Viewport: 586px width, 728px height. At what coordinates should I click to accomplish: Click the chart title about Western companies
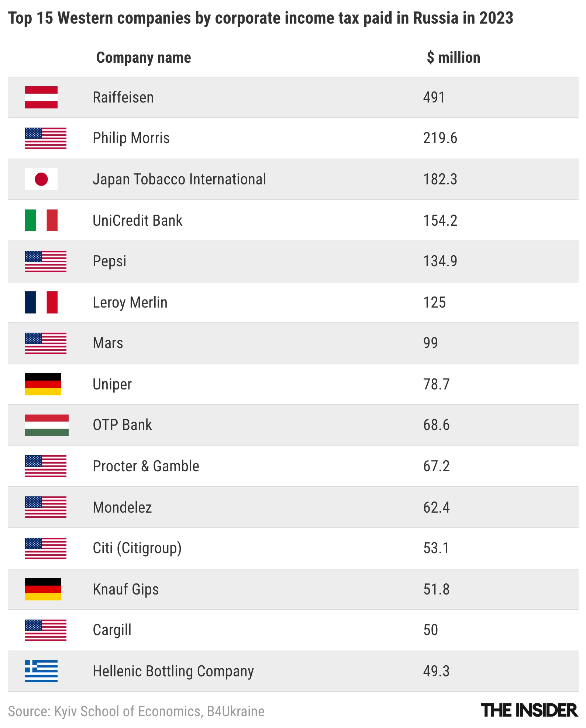click(261, 18)
